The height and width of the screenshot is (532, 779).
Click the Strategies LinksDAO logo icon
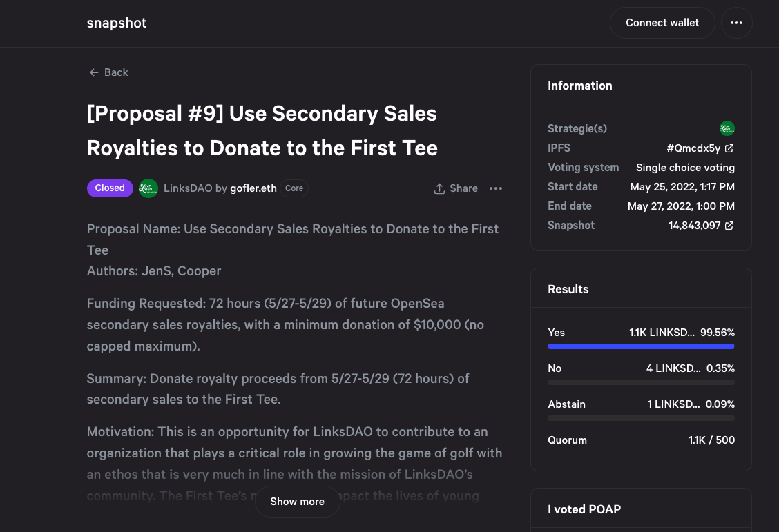click(x=727, y=128)
